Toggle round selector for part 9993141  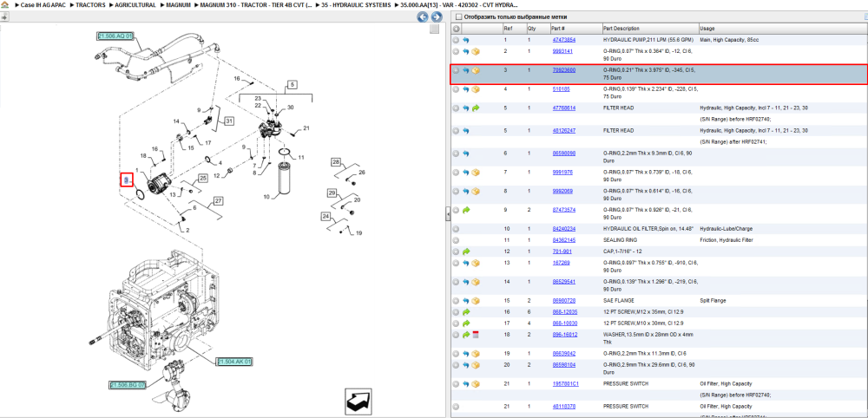[457, 51]
